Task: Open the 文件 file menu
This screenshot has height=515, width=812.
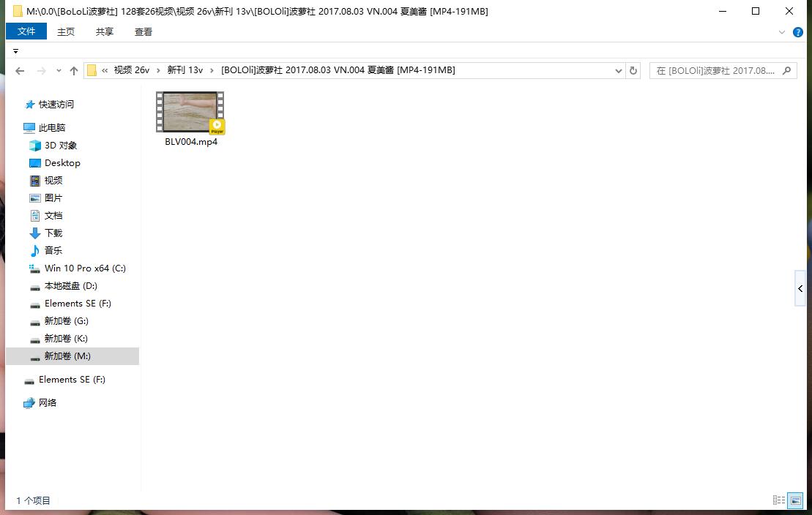Action: click(26, 32)
